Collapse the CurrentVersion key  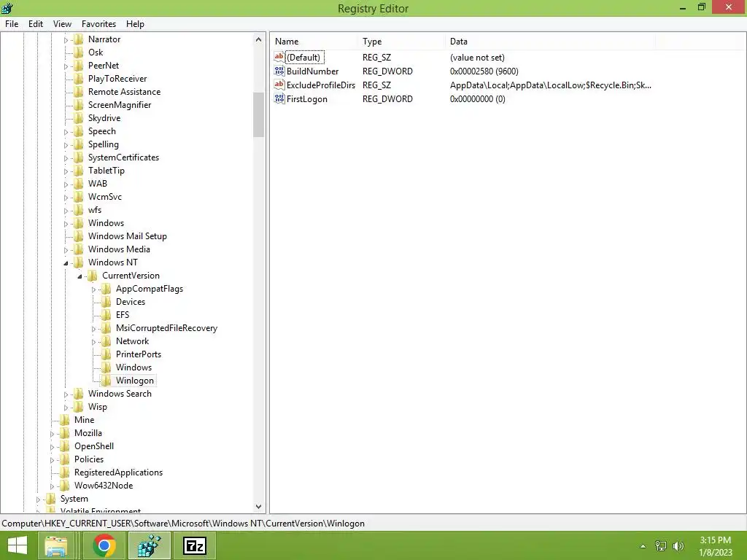[80, 276]
